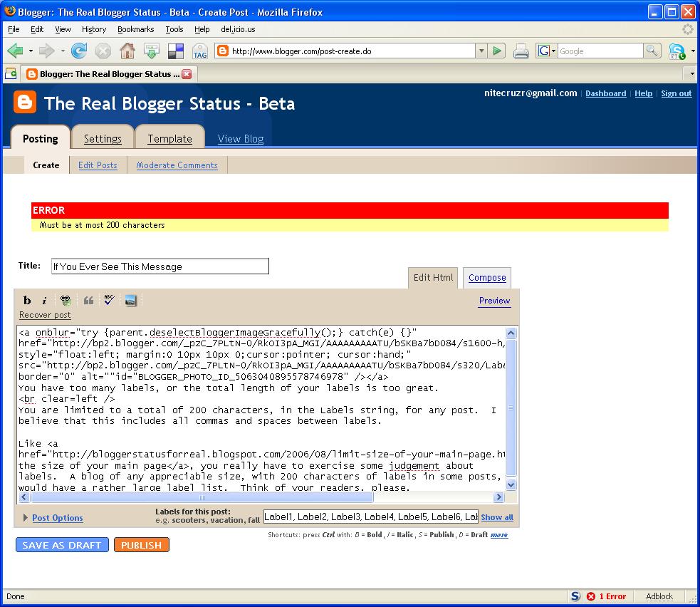Click the del.icio.us TAG icon
Screen dimensions: 700x607
[x=199, y=51]
